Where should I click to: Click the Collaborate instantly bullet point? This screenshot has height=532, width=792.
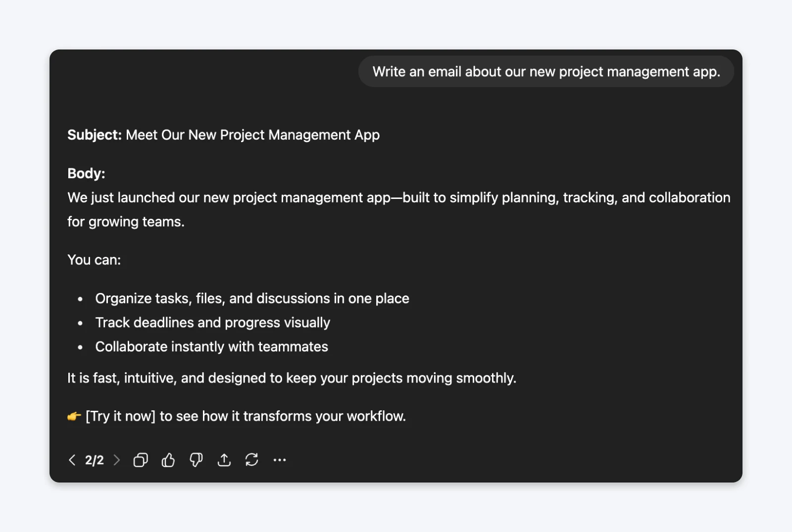click(211, 346)
